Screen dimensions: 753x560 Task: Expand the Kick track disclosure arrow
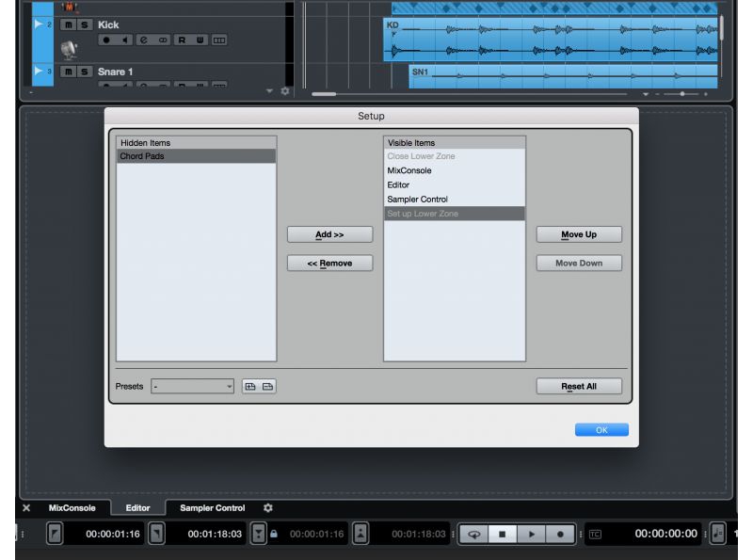pos(38,24)
